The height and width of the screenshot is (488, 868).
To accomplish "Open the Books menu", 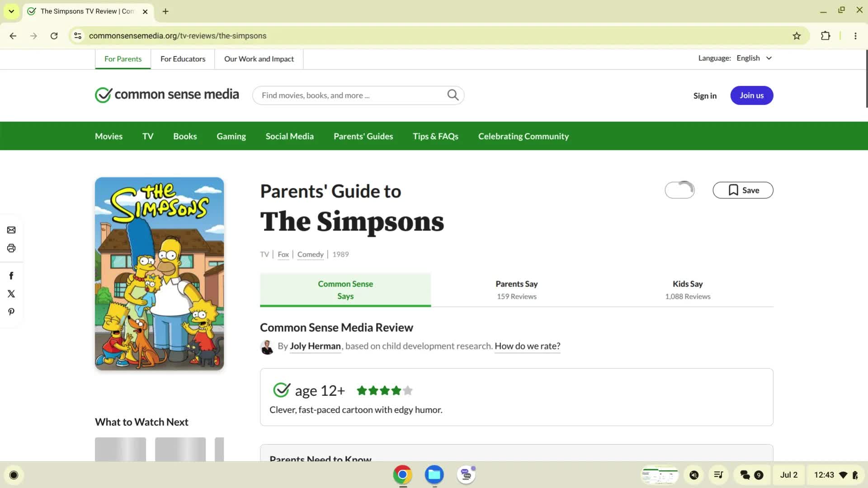I will pyautogui.click(x=185, y=136).
